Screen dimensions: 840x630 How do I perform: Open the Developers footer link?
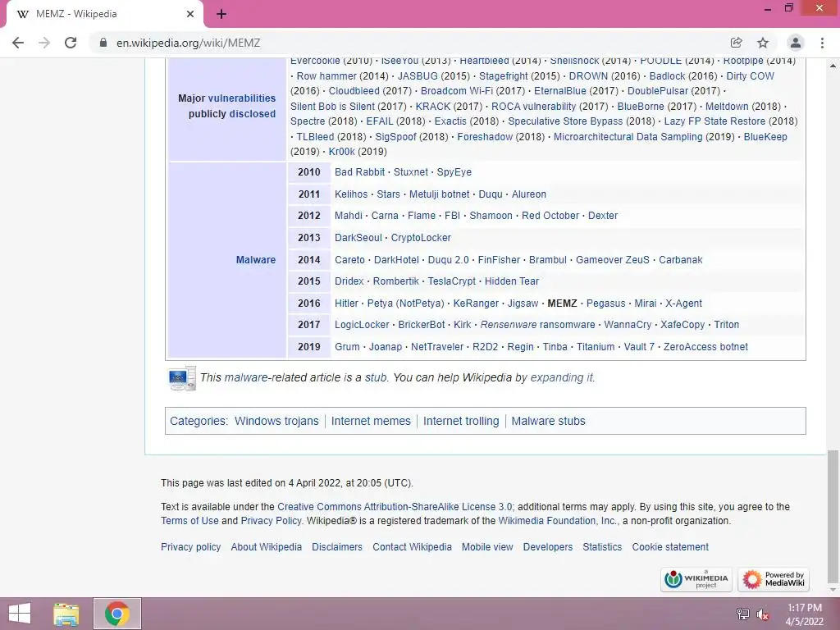[547, 547]
